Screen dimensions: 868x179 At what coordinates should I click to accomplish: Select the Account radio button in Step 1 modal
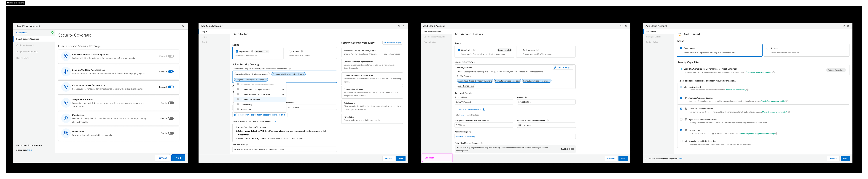click(290, 51)
